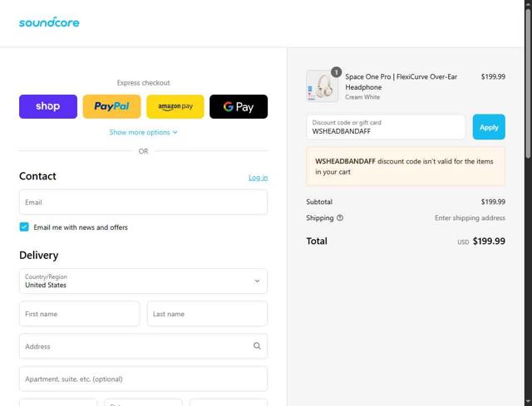Open the soundcore logo homepage link
Image resolution: width=532 pixels, height=406 pixels.
pos(49,22)
